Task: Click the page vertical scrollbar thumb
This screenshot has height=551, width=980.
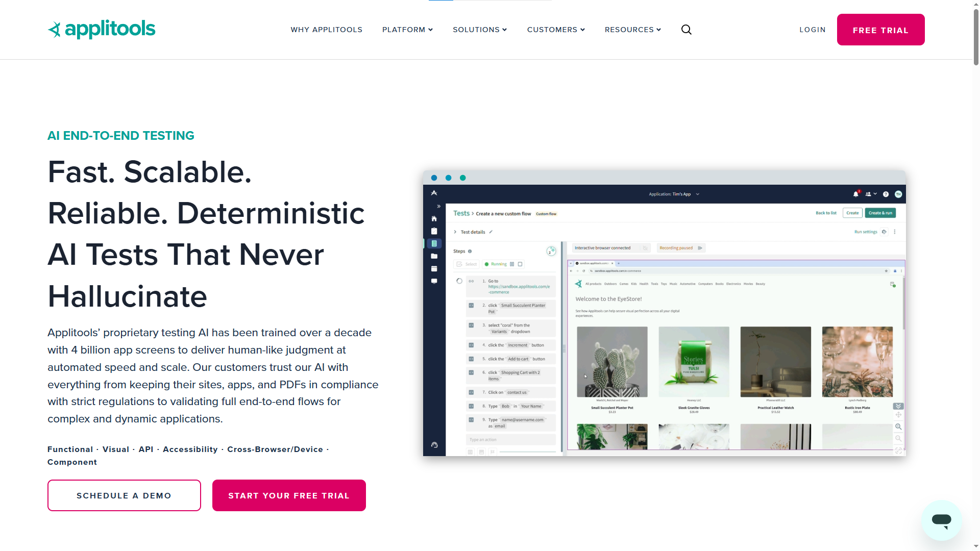Action: (976, 37)
